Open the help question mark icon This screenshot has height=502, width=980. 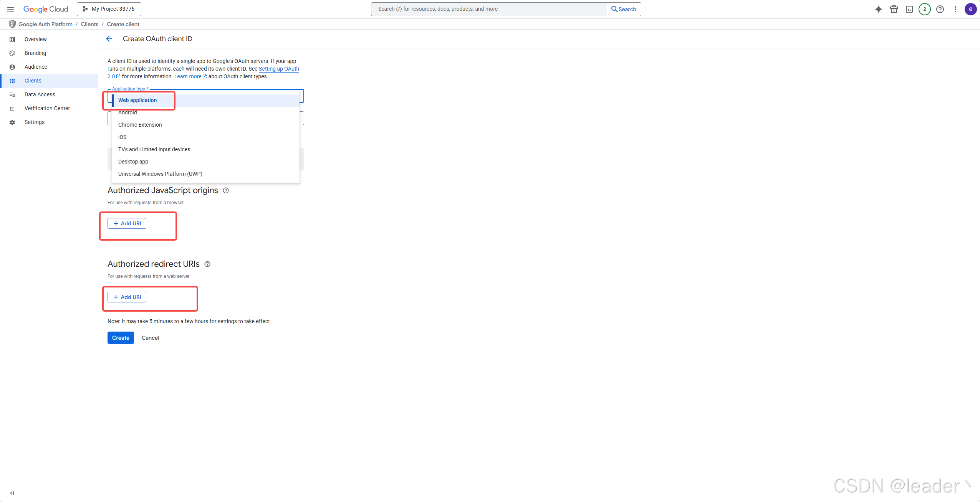(x=940, y=9)
